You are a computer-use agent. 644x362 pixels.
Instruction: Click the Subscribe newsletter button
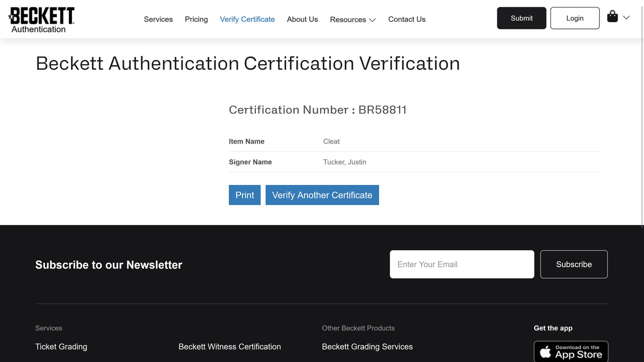point(574,264)
